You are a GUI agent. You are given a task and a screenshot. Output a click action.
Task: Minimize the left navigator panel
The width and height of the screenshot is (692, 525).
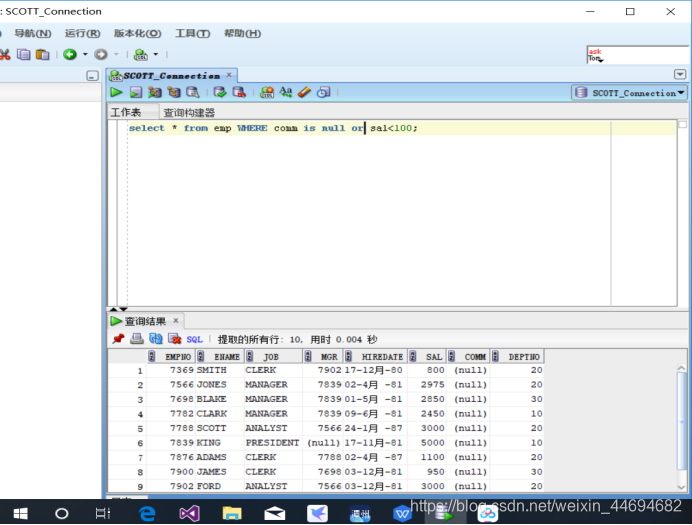coord(92,76)
